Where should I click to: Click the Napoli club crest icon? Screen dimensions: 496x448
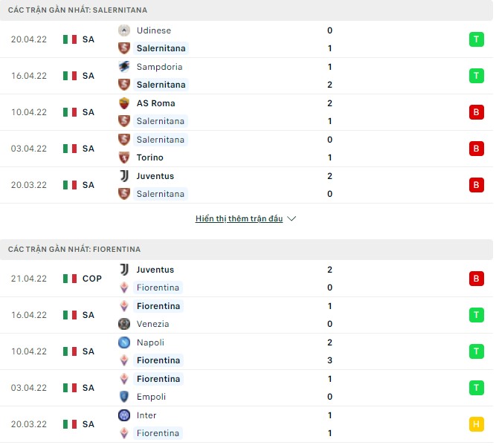[x=124, y=343]
